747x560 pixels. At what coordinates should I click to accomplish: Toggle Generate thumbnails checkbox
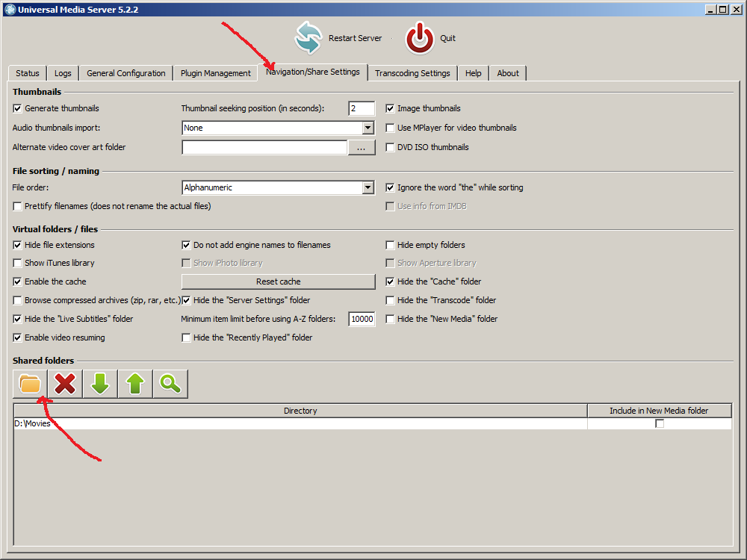pos(18,108)
